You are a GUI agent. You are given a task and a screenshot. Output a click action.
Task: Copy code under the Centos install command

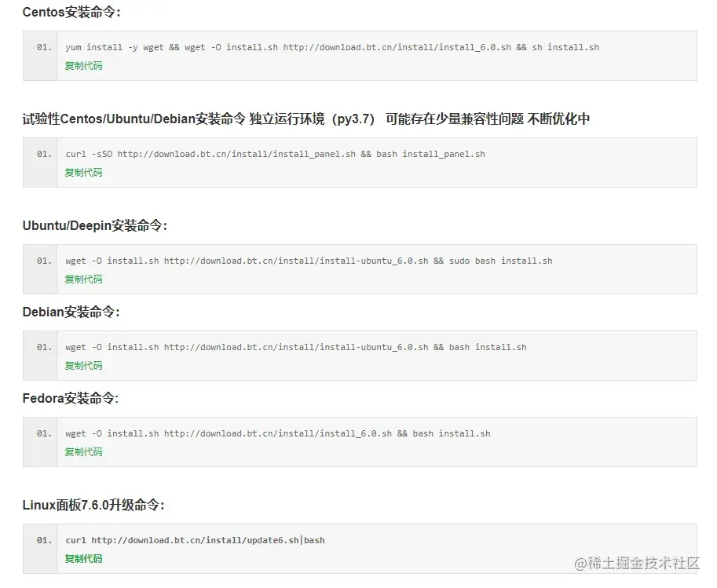pos(84,66)
